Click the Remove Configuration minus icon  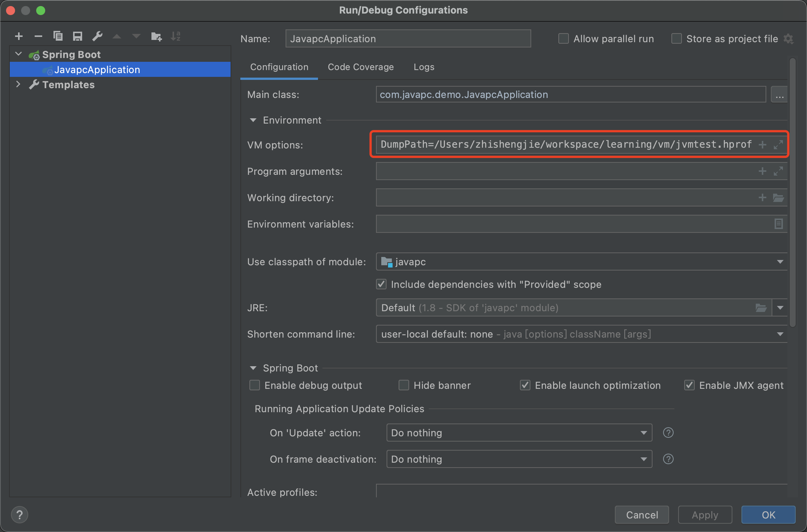(x=38, y=37)
